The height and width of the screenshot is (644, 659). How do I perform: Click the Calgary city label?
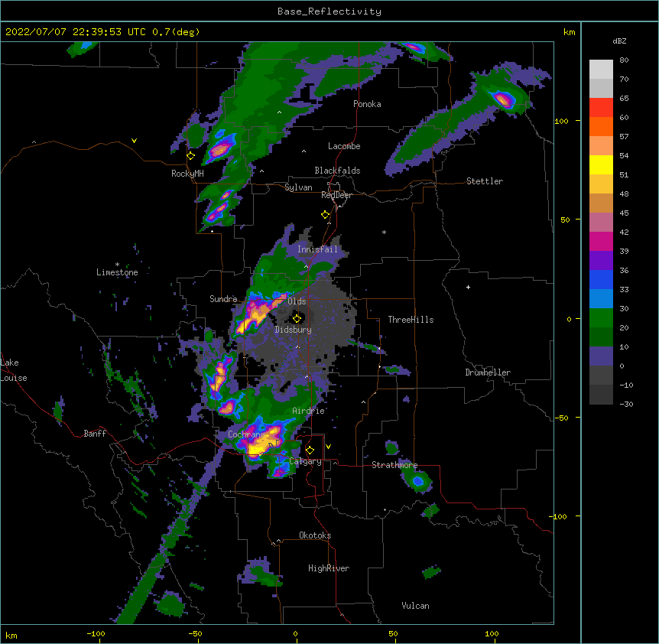[306, 461]
